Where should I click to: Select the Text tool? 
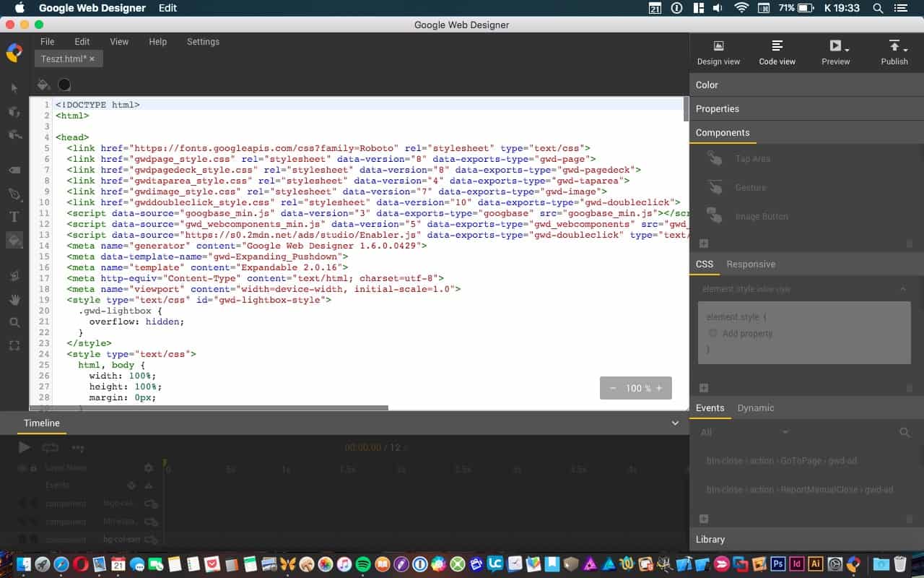point(14,217)
